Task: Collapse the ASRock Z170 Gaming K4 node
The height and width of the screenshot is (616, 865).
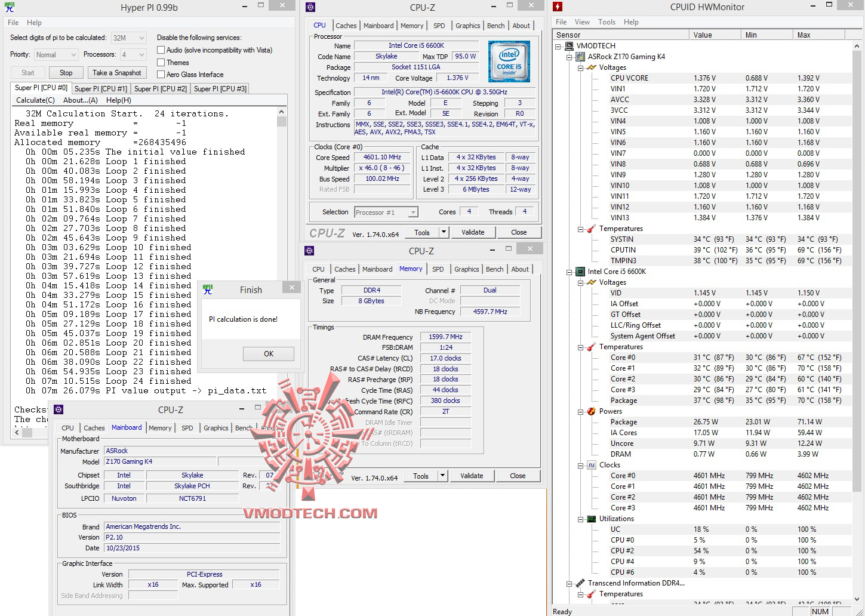Action: (x=570, y=57)
